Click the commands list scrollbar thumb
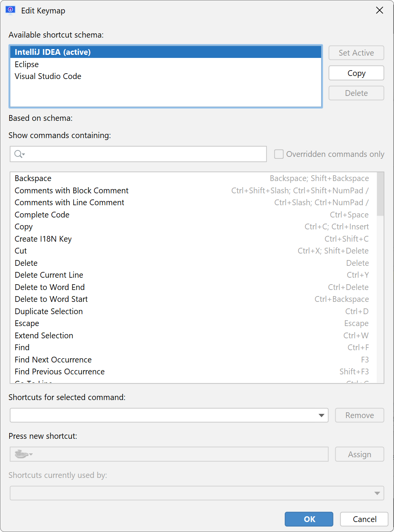 click(380, 194)
